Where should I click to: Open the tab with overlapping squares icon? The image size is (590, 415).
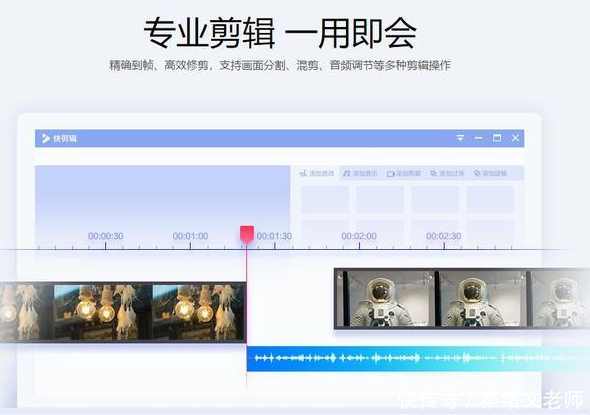click(x=447, y=173)
